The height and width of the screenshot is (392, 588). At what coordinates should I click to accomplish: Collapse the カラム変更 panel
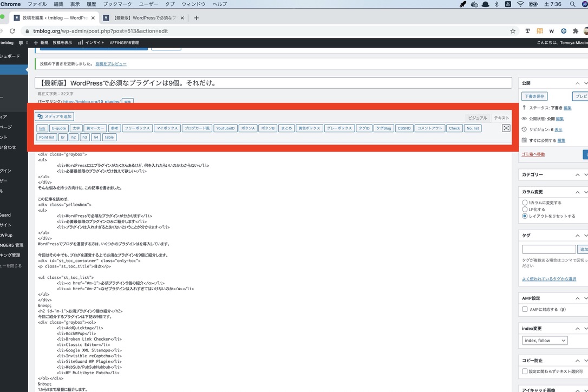(578, 192)
